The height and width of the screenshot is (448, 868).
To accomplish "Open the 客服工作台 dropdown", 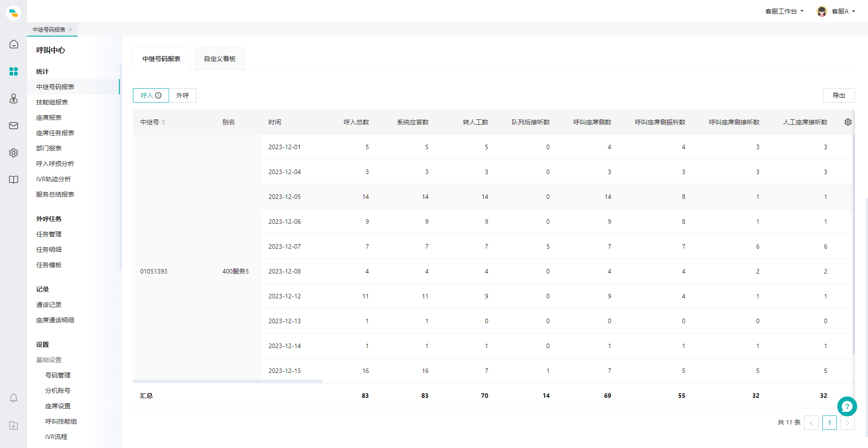I will click(x=784, y=11).
